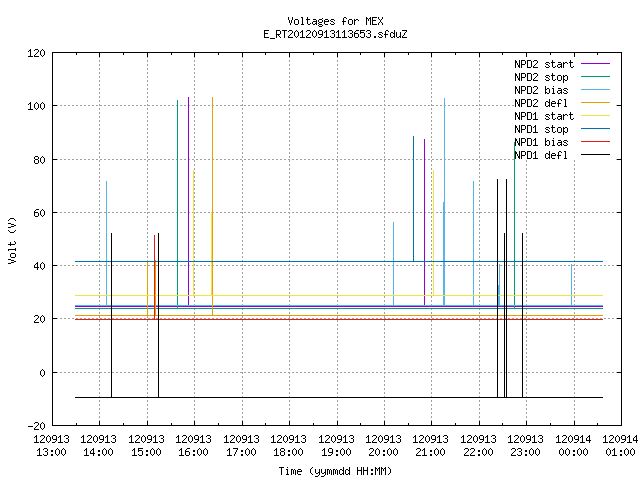This screenshot has height=480, width=640.
Task: Click the 120 y-axis tick label
Action: [x=36, y=53]
